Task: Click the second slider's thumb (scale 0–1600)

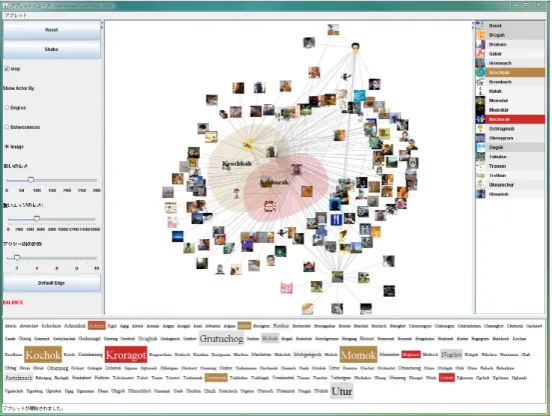Action: coord(37,219)
